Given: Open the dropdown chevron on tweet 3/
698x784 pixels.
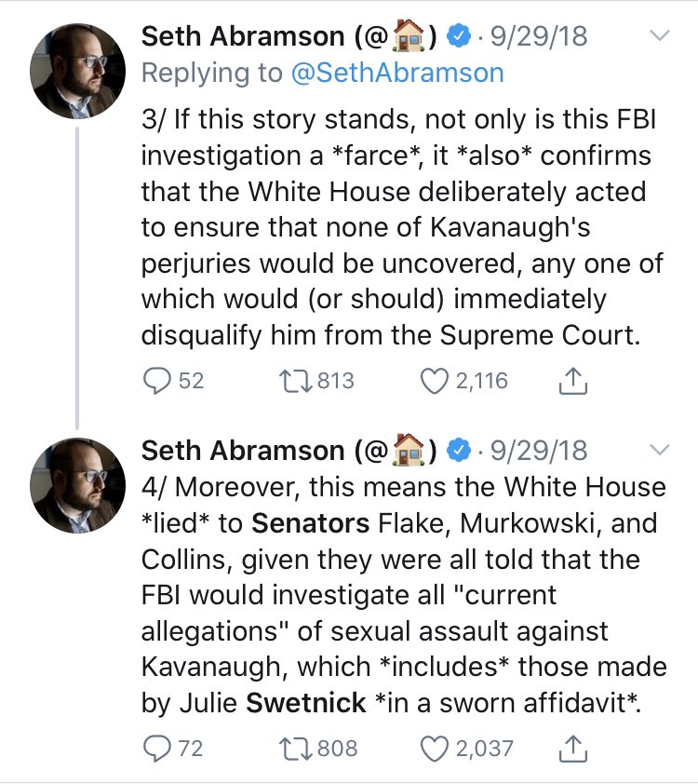Looking at the screenshot, I should [660, 35].
